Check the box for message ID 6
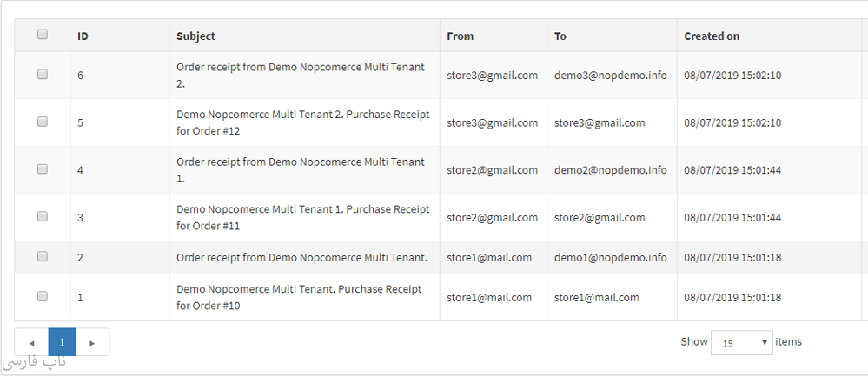The height and width of the screenshot is (376, 868). coord(43,75)
